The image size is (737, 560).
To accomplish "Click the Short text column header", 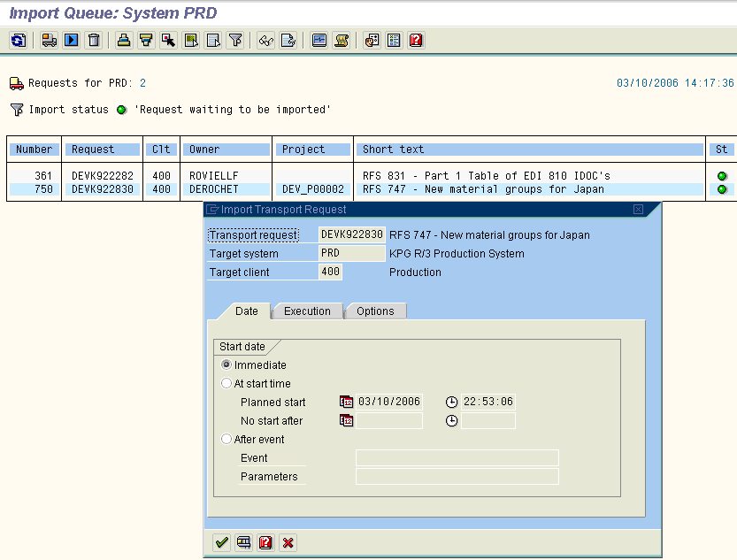I will (530, 150).
